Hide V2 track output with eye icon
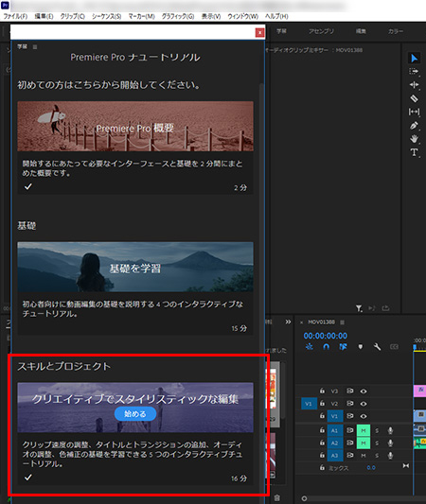Viewport: 426px width, 504px height. (x=364, y=404)
